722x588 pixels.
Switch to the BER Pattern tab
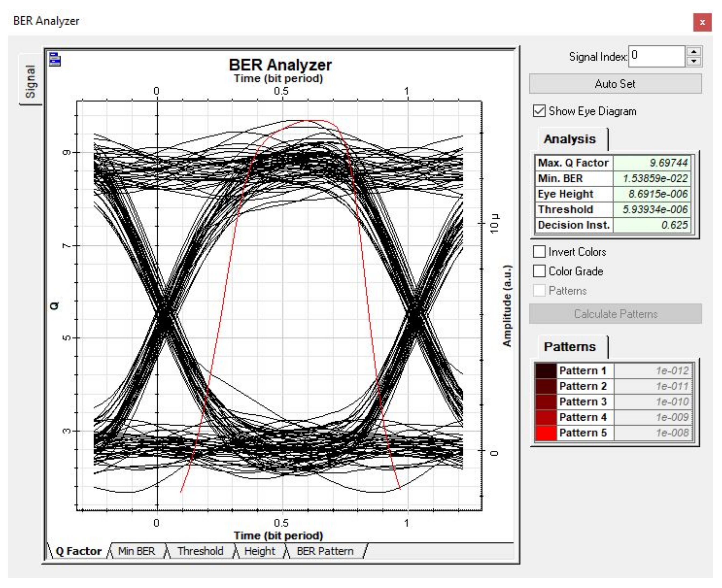pyautogui.click(x=325, y=551)
